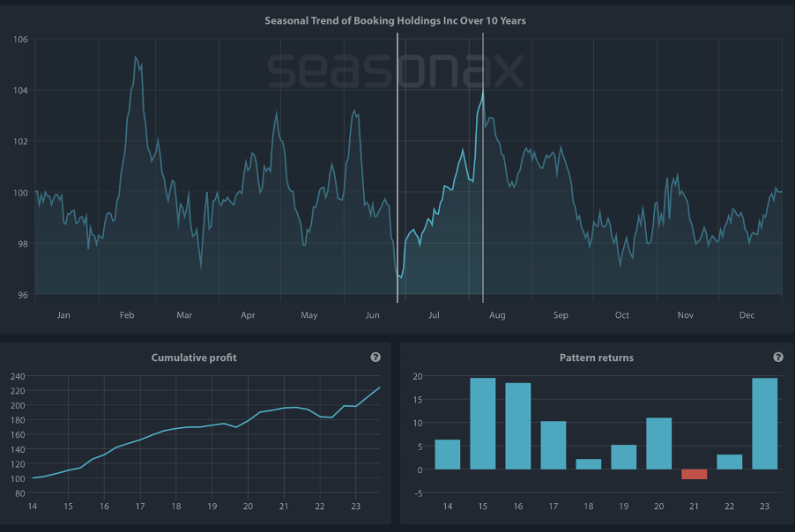795x532 pixels.
Task: Select the Pattern returns bar for year 14
Action: pos(448,454)
